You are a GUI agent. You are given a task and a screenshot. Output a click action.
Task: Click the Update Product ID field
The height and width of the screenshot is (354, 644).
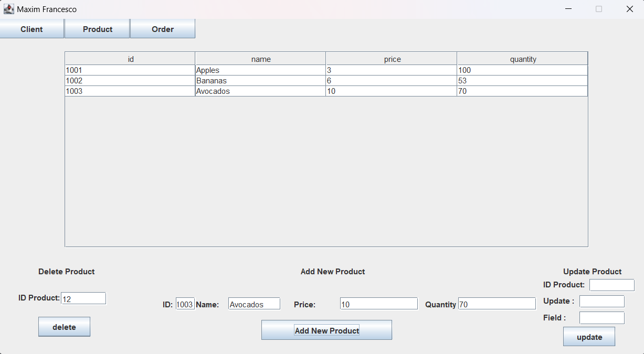(x=611, y=285)
